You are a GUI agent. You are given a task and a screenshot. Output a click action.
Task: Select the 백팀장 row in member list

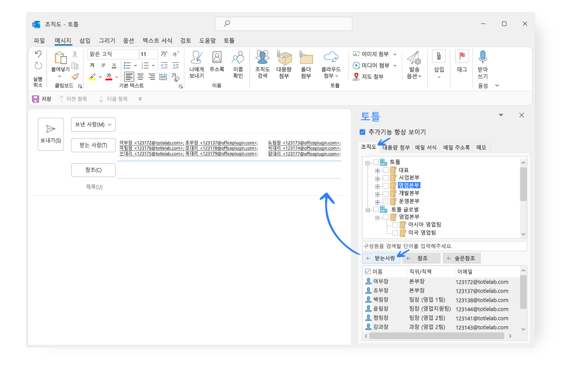point(441,299)
